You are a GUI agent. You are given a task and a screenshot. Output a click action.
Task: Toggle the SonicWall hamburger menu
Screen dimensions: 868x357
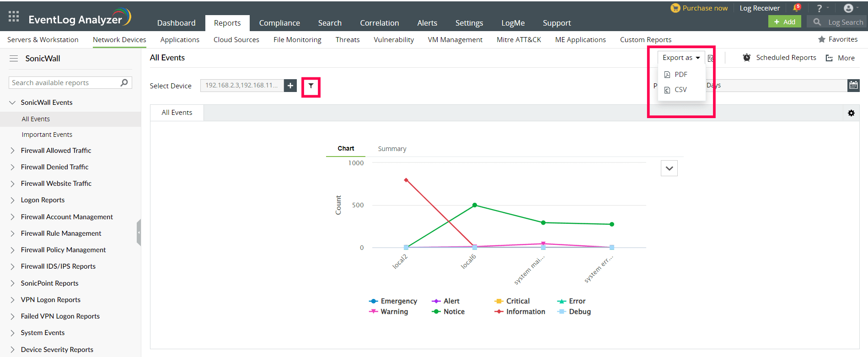[14, 59]
